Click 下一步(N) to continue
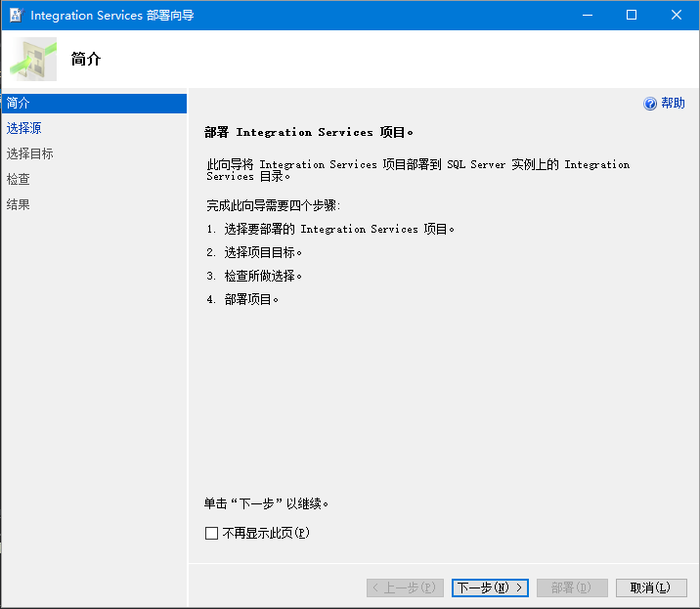The height and width of the screenshot is (609, 700). coord(490,587)
